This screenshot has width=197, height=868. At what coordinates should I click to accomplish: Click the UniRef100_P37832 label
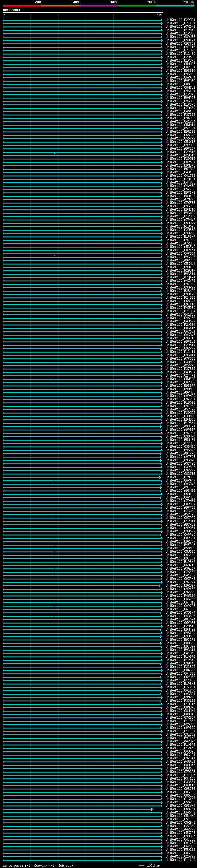point(180,369)
